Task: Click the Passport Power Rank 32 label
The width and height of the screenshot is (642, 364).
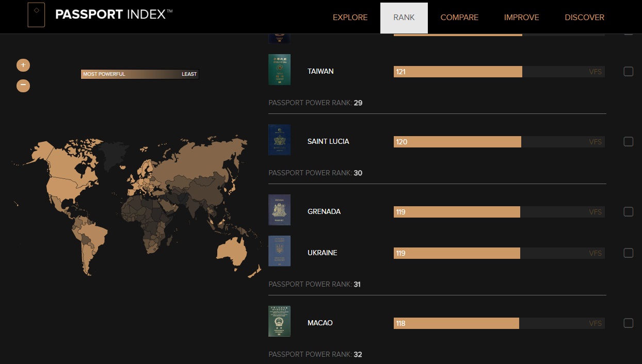Action: pos(315,354)
